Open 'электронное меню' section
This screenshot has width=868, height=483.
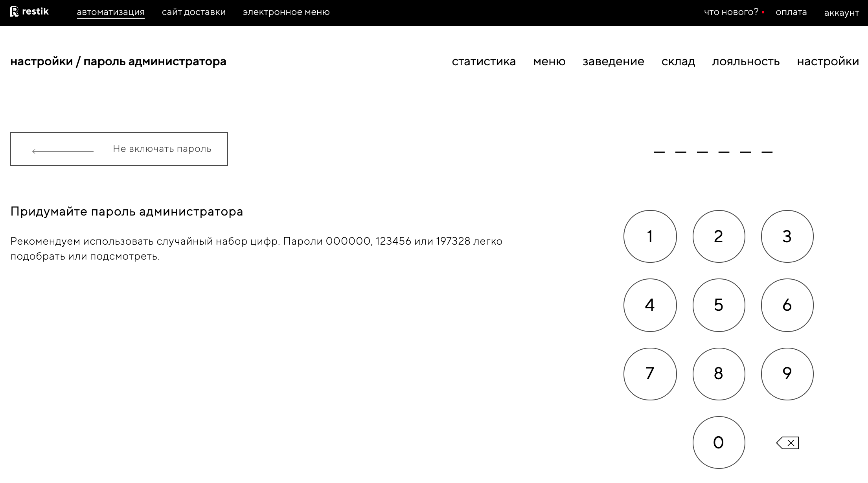tap(286, 12)
